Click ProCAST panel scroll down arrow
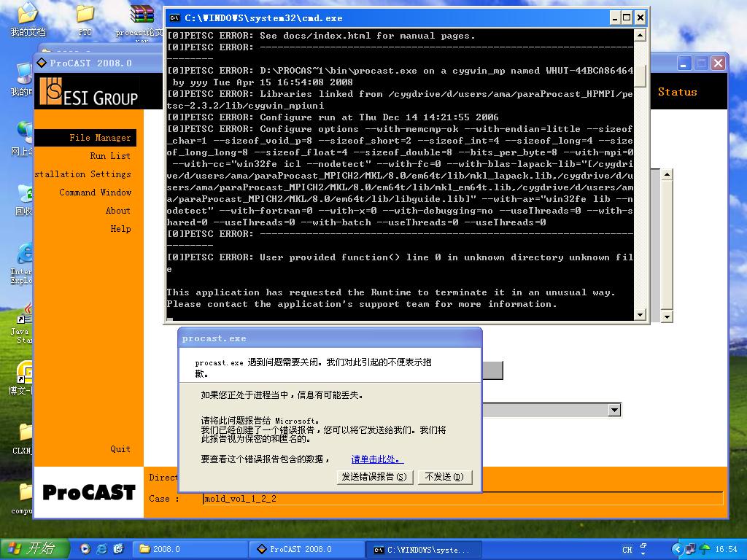Screen dimensions: 747x560 (667, 316)
